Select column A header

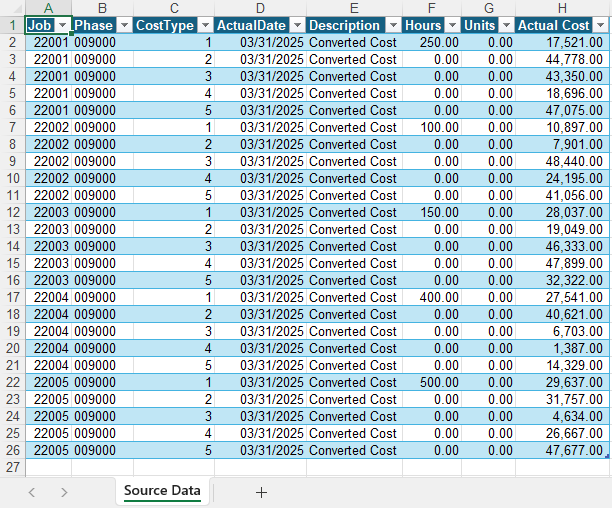tap(48, 8)
